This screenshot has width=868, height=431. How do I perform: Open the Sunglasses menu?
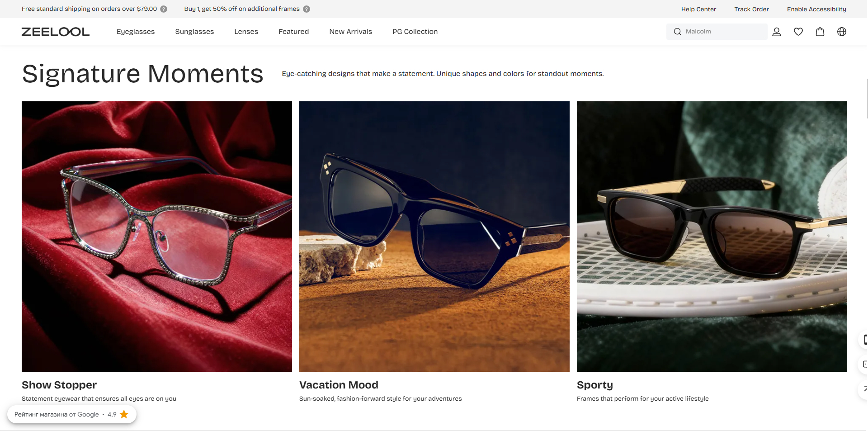coord(194,32)
